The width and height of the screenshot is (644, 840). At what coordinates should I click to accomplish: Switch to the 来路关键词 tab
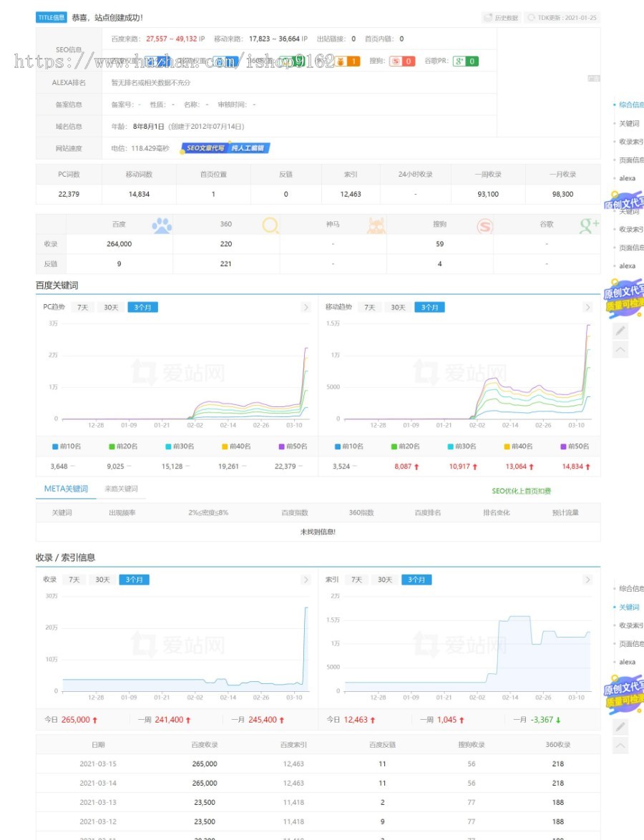121,489
